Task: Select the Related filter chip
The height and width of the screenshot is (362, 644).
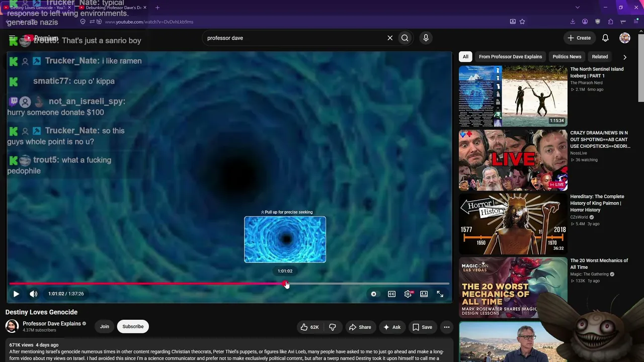Action: pyautogui.click(x=600, y=57)
